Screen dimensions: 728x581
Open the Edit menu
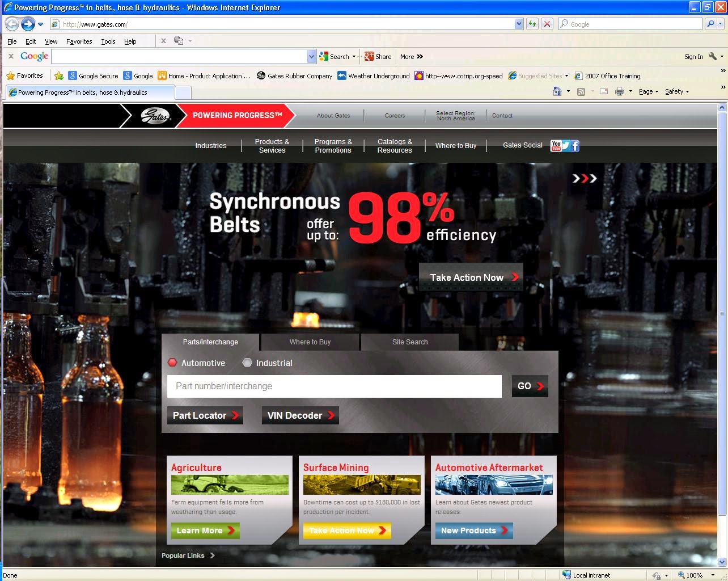point(31,41)
